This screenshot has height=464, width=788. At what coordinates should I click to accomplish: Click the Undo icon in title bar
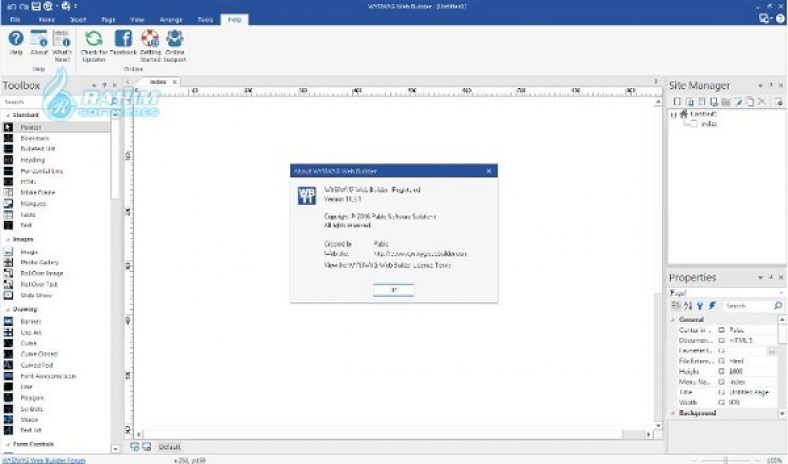click(11, 6)
